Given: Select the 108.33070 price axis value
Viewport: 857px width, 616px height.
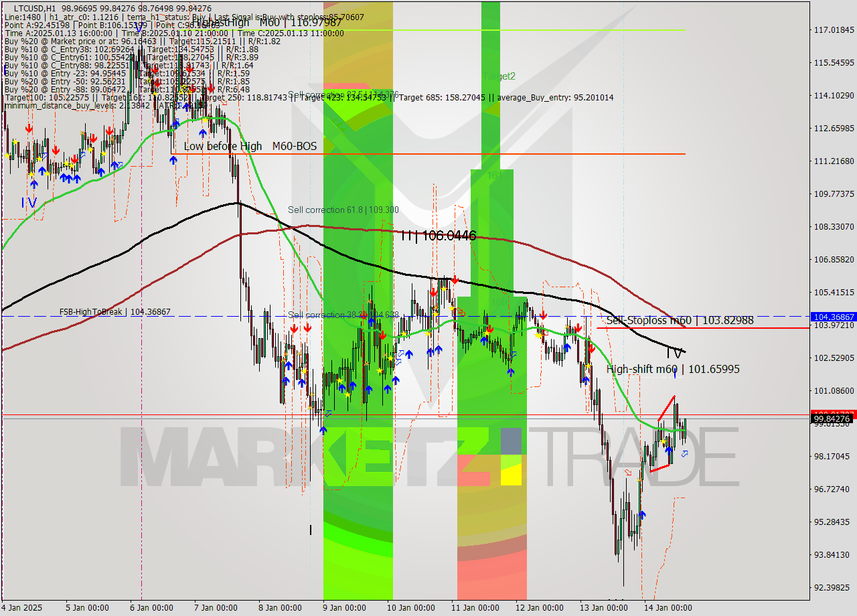Looking at the screenshot, I should pyautogui.click(x=834, y=226).
